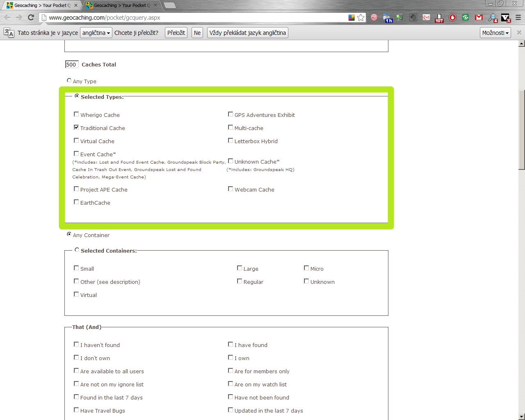Check the Are for members only checkbox
The image size is (525, 420).
(231, 370)
